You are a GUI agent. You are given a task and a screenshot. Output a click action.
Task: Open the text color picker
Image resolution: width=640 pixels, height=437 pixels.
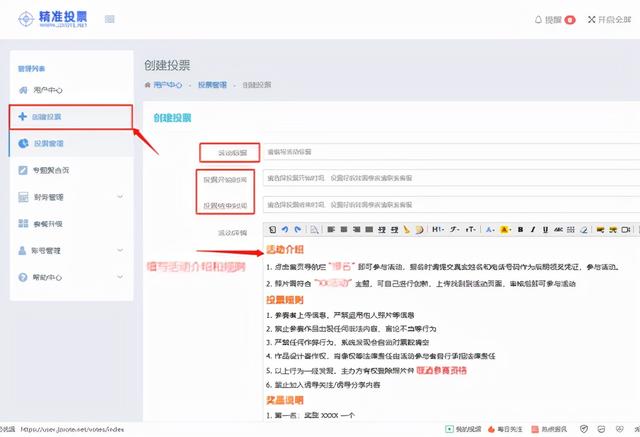[x=490, y=230]
